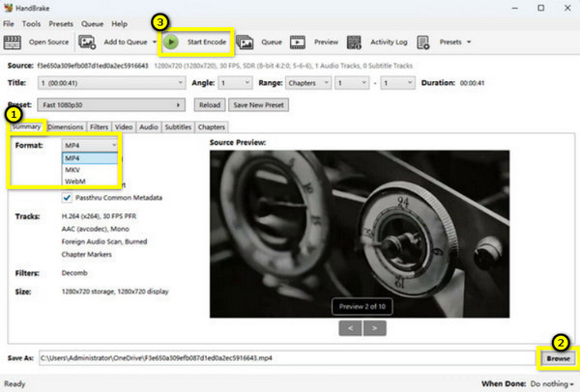
Task: Open When Done 'Do nothing' dropdown
Action: [552, 384]
